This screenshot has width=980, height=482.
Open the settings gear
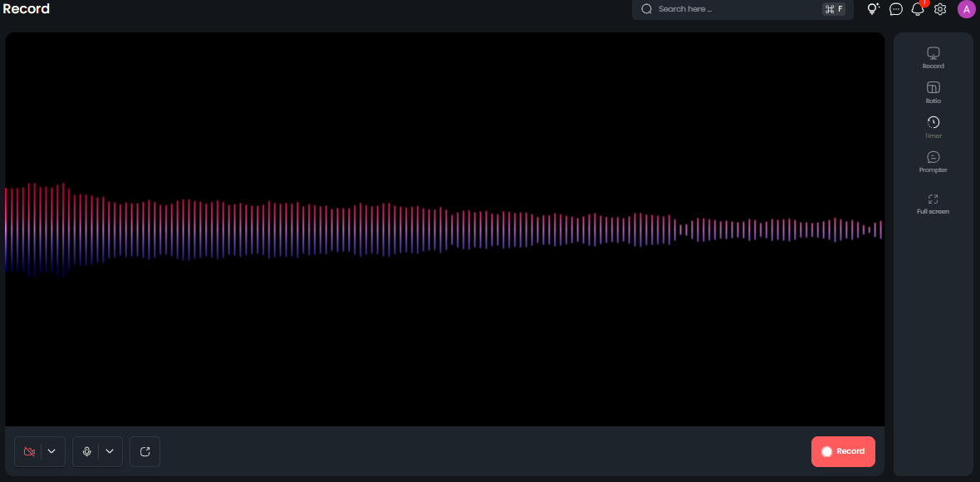(x=940, y=9)
